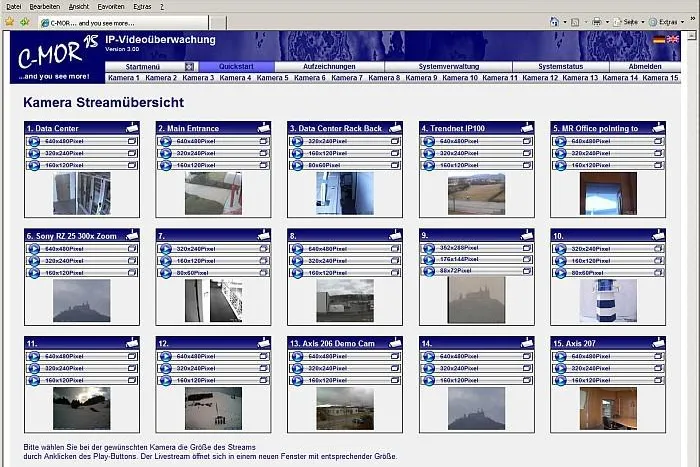Open Main Entrance 160x120 new window icon
Viewport: 700px width, 467px height.
pyautogui.click(x=264, y=165)
